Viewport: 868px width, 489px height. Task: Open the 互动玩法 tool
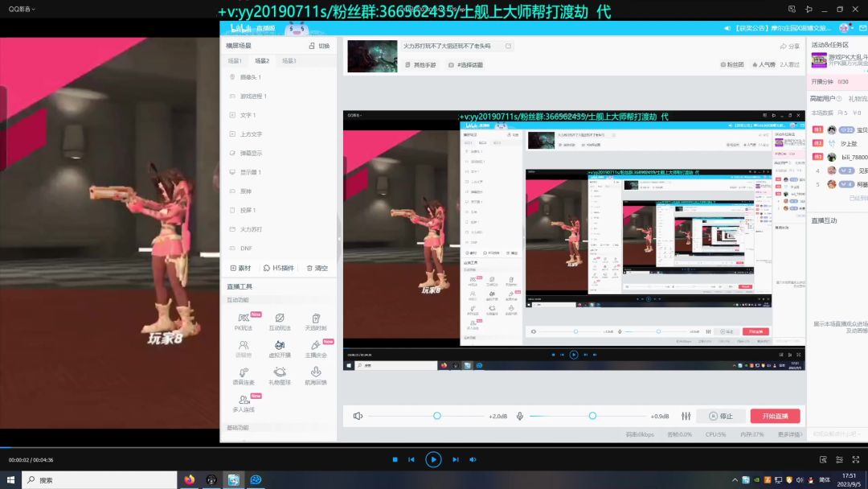280,322
